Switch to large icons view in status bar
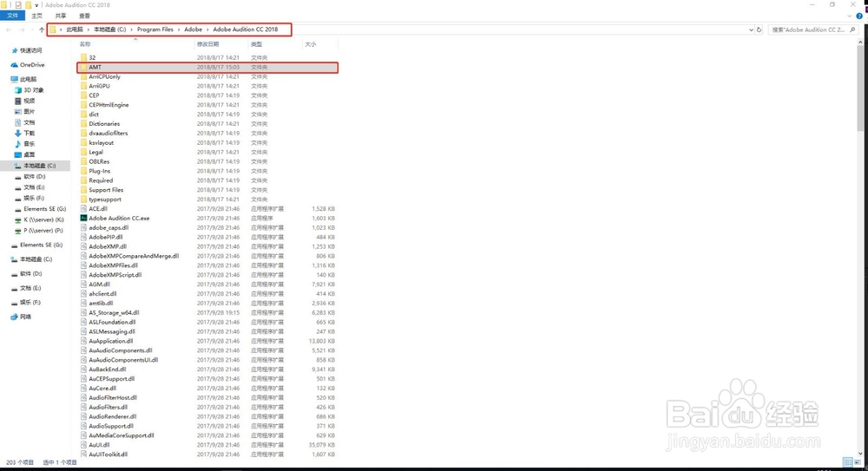 click(x=858, y=462)
